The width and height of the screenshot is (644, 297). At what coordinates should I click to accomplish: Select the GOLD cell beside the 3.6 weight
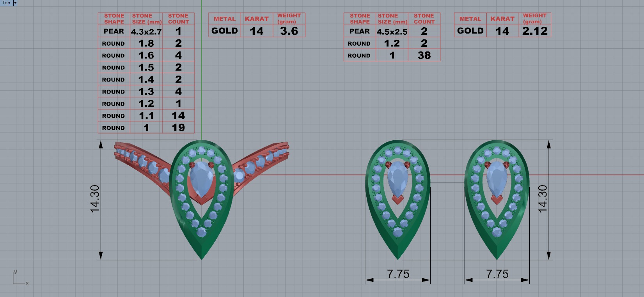tap(225, 31)
